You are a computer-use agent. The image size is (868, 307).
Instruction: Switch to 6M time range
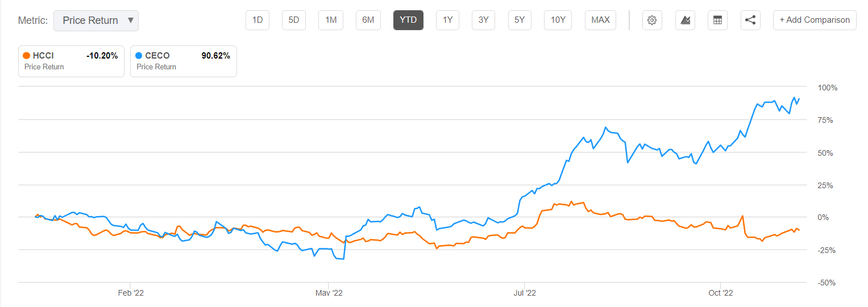[368, 20]
